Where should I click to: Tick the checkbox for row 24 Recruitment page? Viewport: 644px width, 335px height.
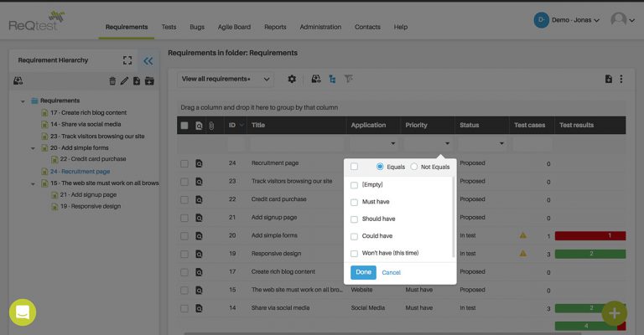pos(184,163)
